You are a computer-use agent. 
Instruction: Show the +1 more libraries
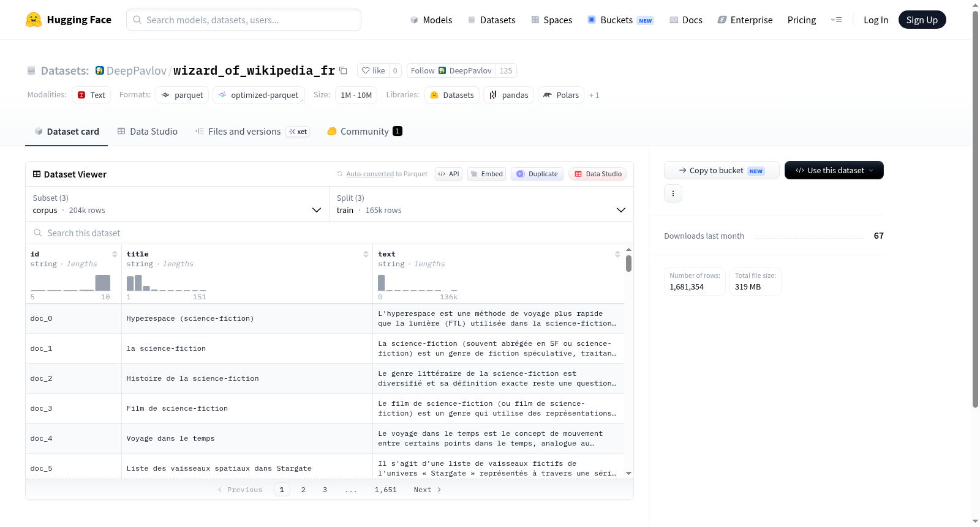tap(594, 95)
